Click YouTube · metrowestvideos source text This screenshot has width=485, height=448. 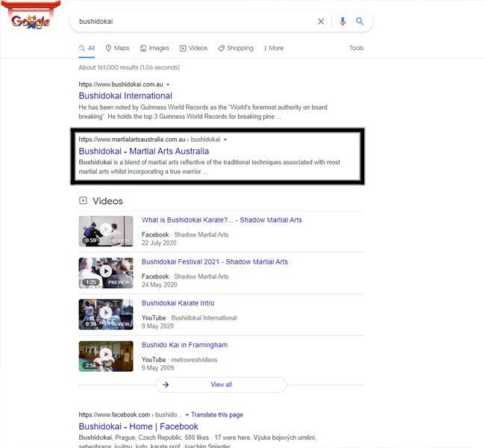click(x=179, y=360)
